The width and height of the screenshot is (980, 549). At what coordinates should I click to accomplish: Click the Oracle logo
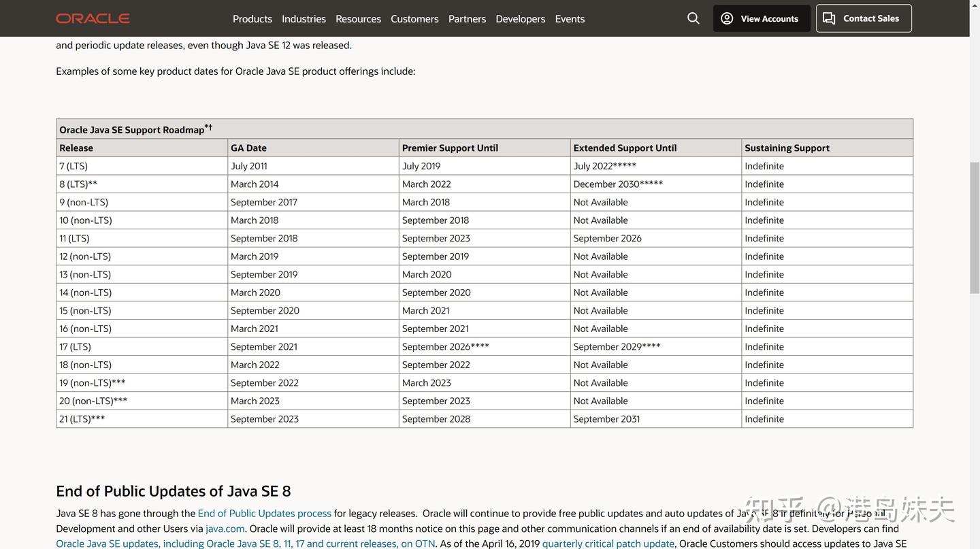93,18
